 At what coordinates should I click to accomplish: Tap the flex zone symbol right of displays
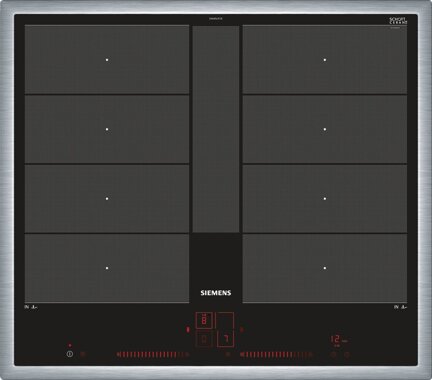[242, 330]
